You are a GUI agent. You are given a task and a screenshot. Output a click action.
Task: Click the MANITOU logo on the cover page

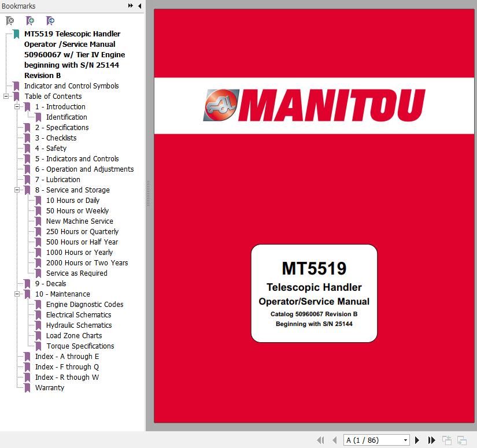tap(314, 106)
